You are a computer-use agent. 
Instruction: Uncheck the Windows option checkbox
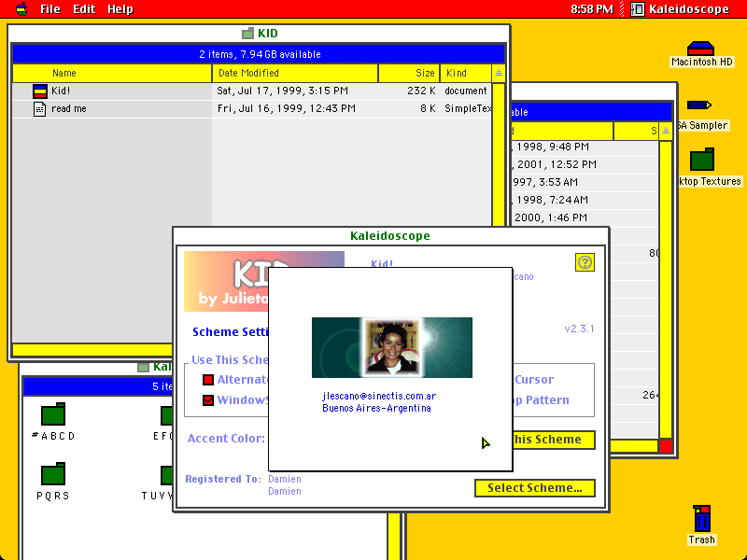(x=207, y=400)
